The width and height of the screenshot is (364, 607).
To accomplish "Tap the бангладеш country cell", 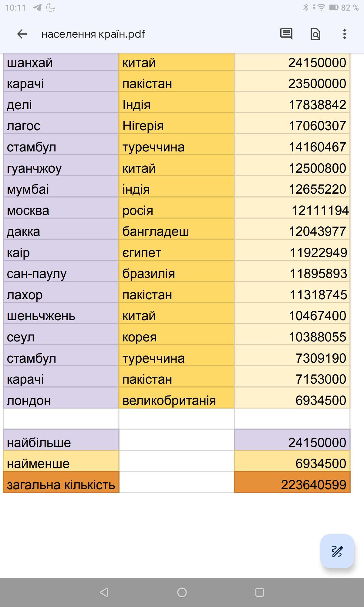I will tap(176, 232).
